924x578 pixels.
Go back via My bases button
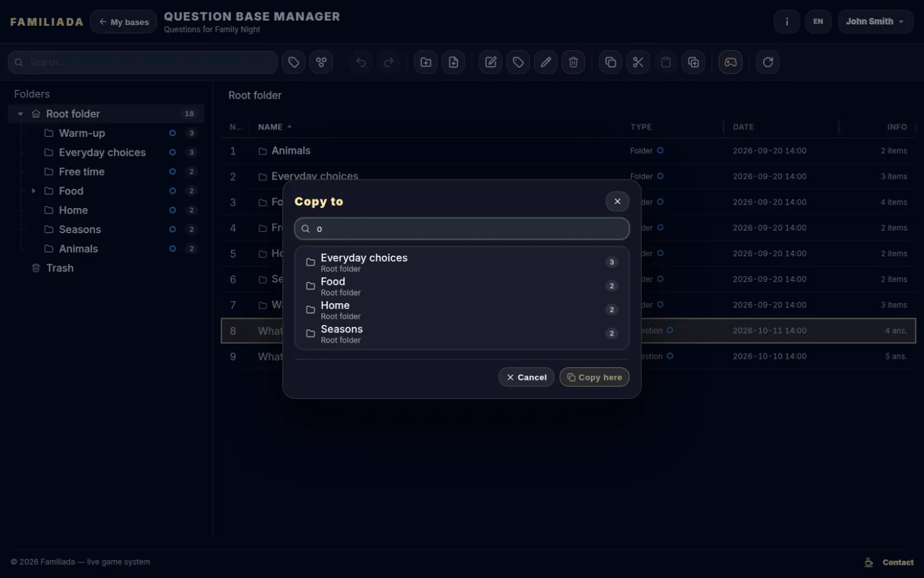tap(123, 22)
